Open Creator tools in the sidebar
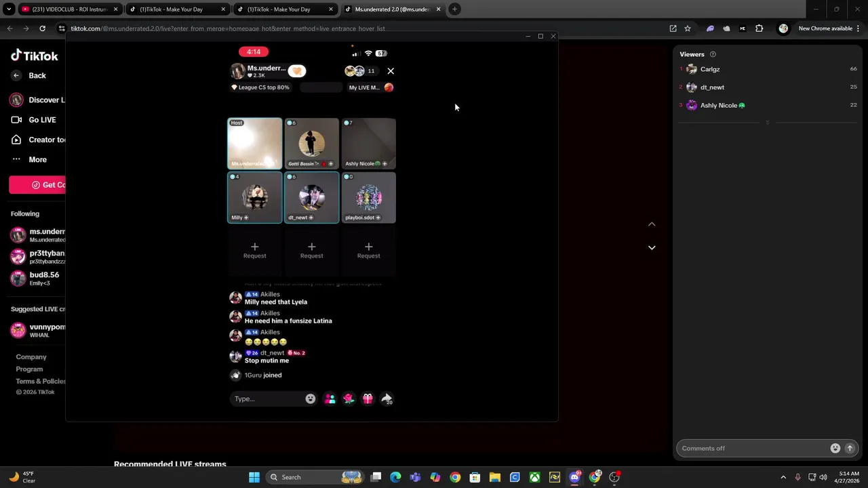This screenshot has width=868, height=488. [38, 140]
